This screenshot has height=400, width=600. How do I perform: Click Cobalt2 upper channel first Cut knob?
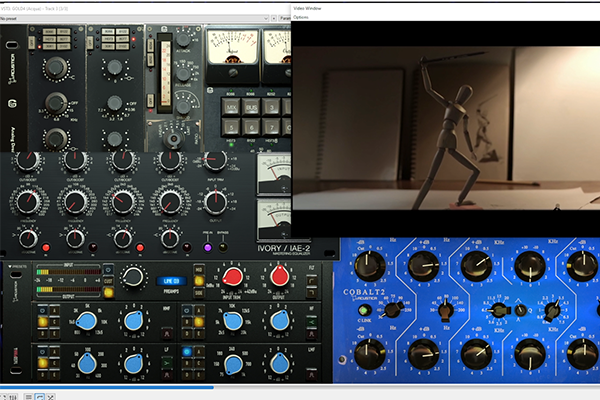coord(370,266)
